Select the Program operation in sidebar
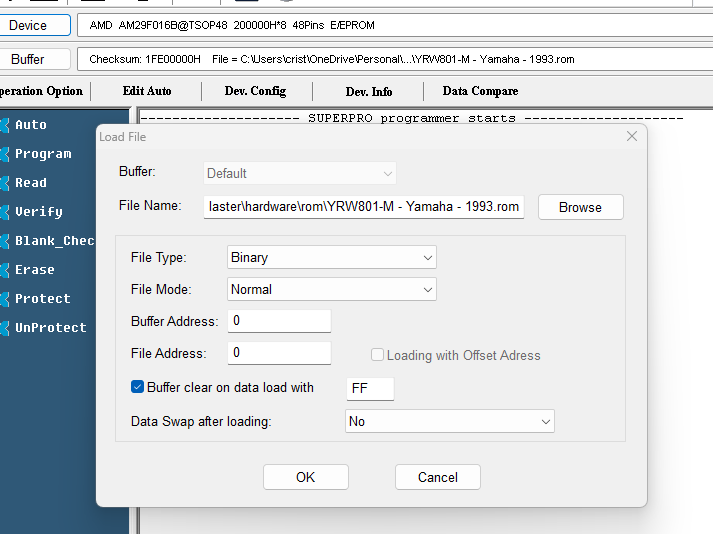 pos(42,154)
